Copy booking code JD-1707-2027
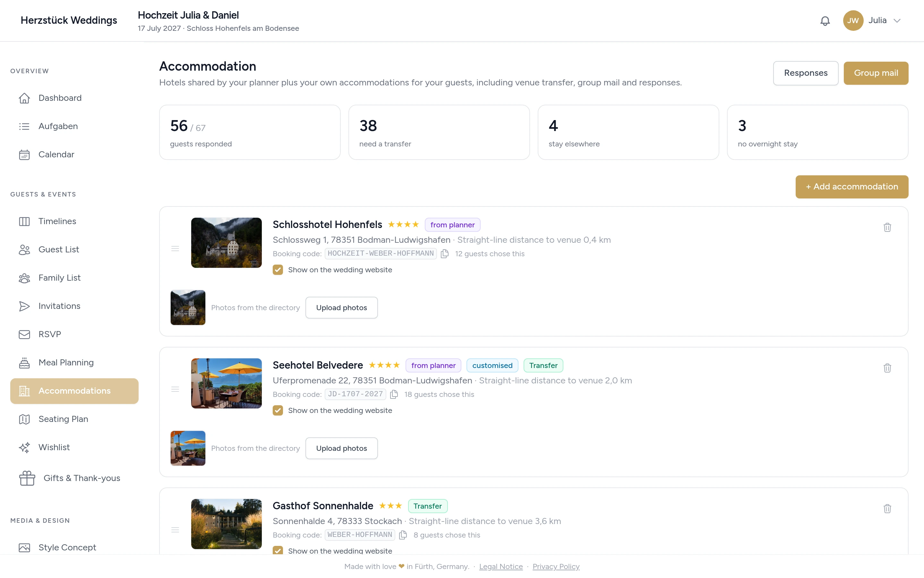This screenshot has height=578, width=924. 394,395
